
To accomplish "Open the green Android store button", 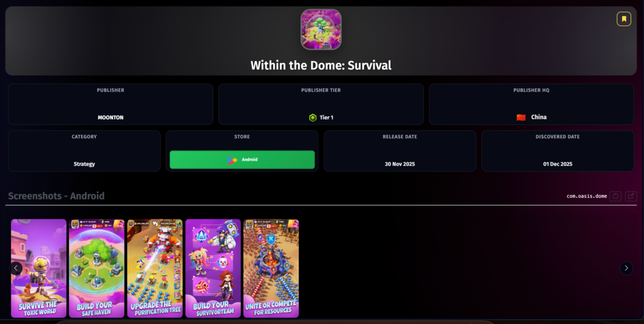I will coord(242,160).
